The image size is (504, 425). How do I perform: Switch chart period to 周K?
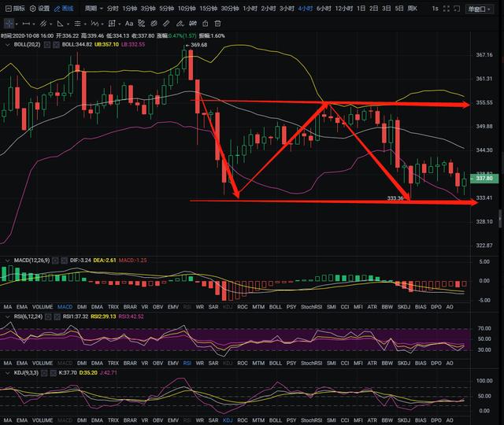413,9
